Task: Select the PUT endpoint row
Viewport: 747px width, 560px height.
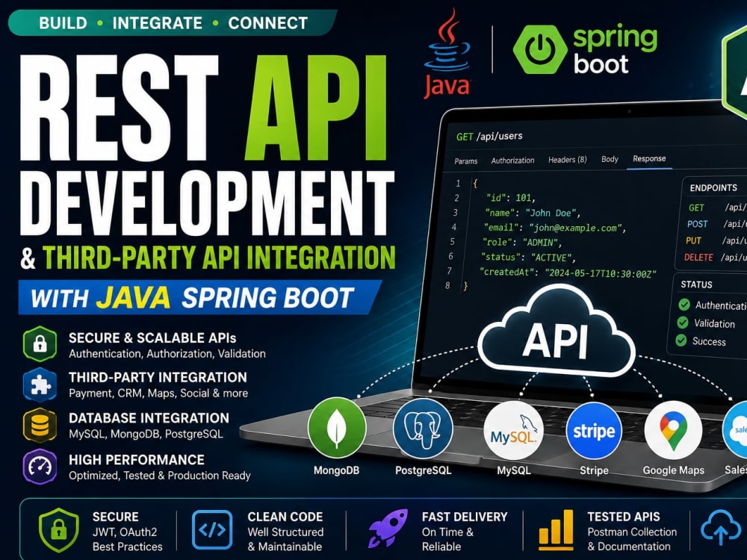Action: click(716, 240)
